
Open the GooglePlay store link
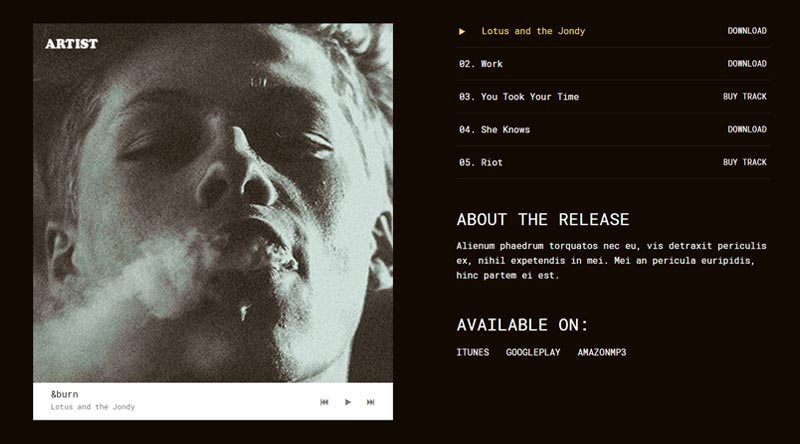click(x=533, y=352)
